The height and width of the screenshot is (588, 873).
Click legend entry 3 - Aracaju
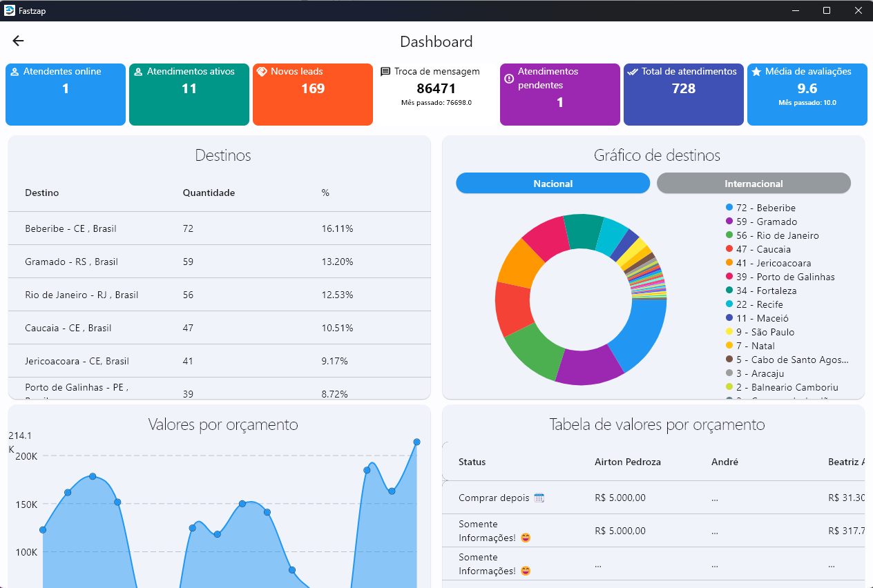755,373
